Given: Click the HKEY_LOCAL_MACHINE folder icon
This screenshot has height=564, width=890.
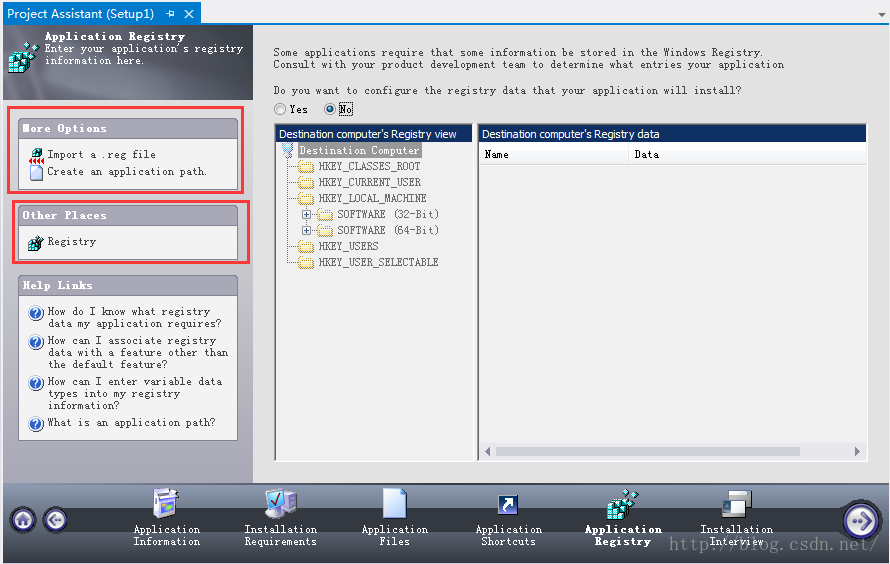Looking at the screenshot, I should (306, 199).
